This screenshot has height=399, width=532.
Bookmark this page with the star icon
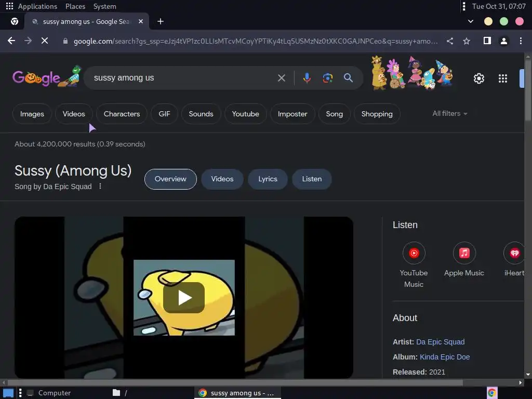467,41
